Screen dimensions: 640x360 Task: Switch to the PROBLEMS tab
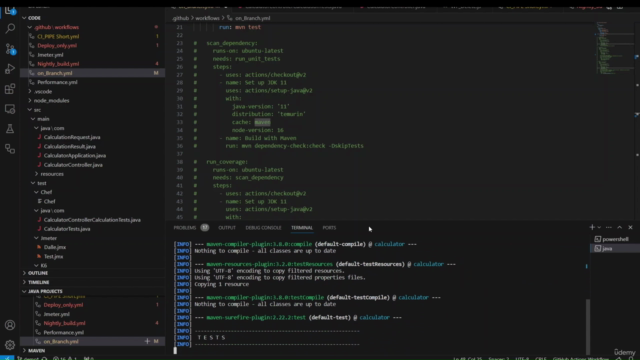click(x=185, y=228)
